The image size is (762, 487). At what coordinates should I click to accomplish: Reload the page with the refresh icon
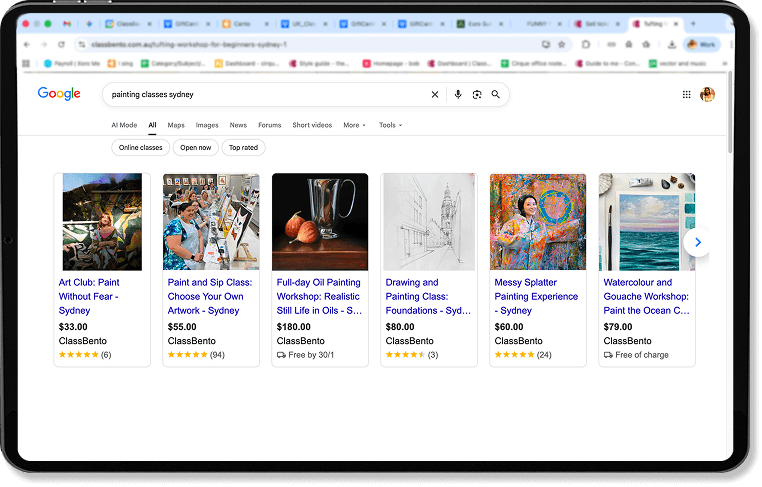61,44
